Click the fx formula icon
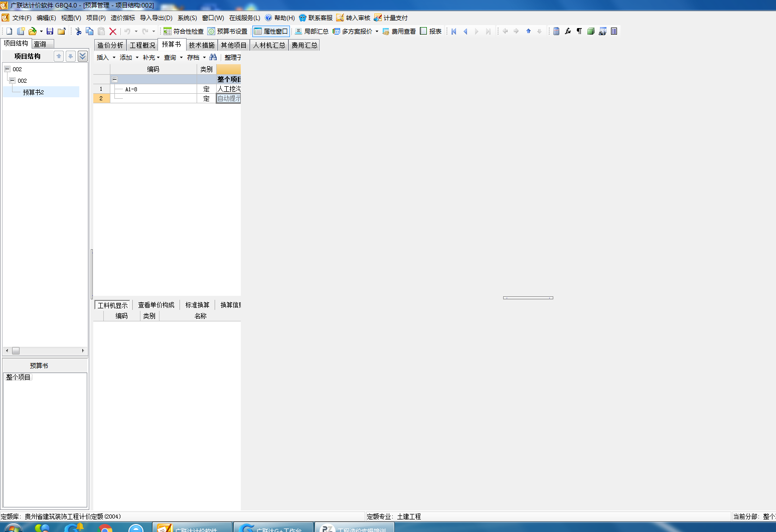The image size is (776, 532). tap(568, 31)
